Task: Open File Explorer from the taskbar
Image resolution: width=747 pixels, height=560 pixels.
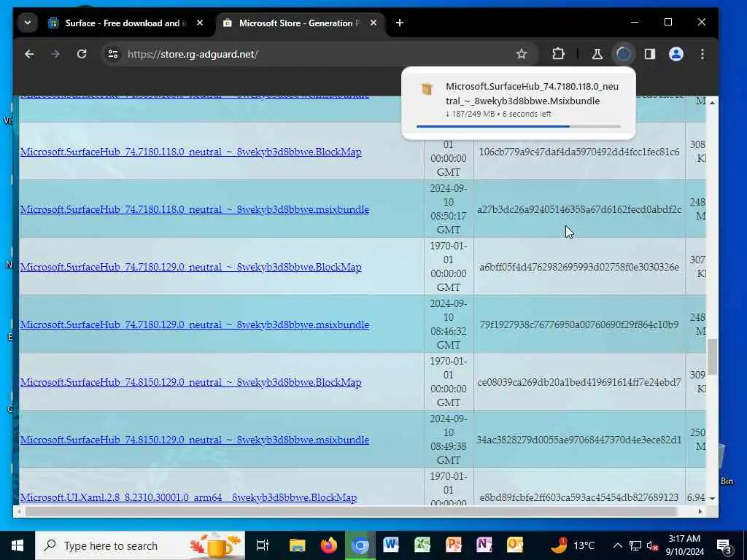Action: (298, 545)
